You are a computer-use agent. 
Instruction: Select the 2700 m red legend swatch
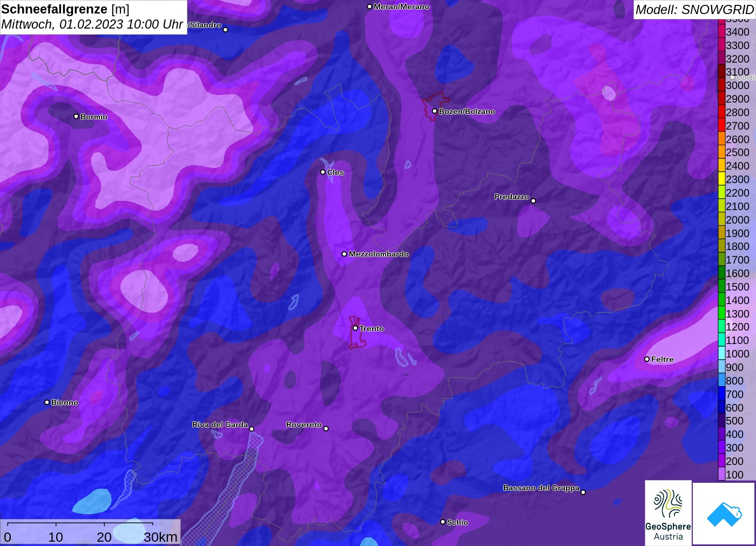click(721, 125)
